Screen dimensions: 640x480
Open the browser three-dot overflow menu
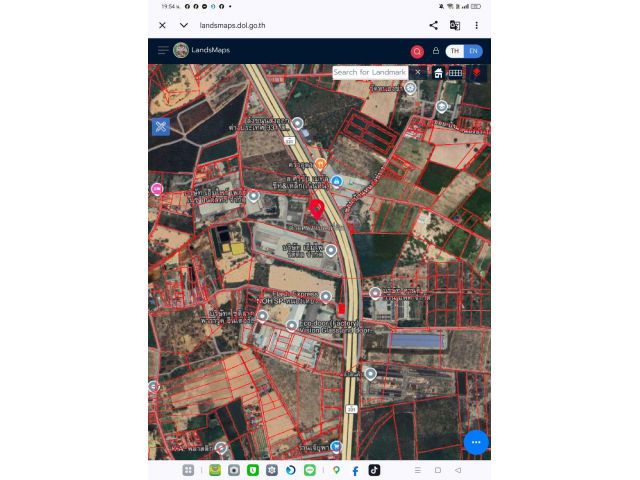476,25
